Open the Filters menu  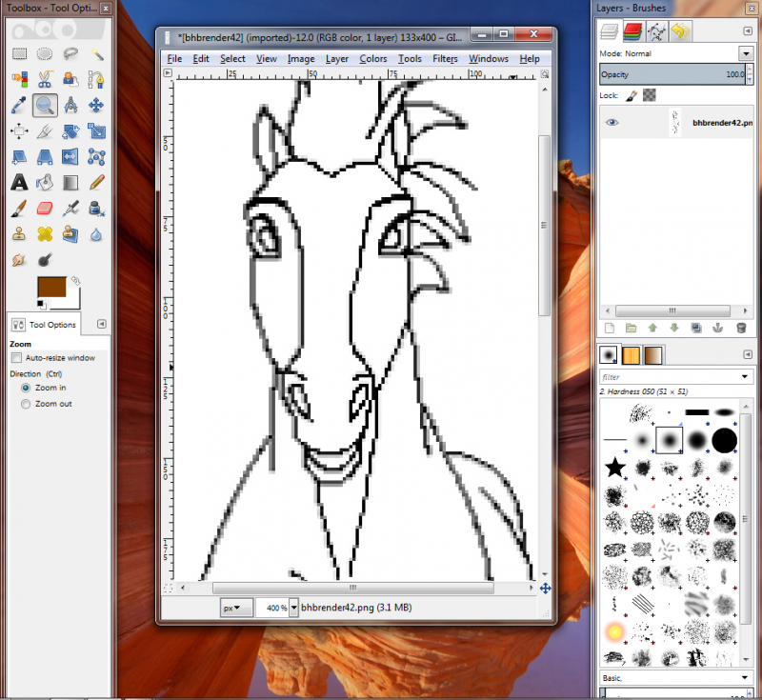point(445,59)
